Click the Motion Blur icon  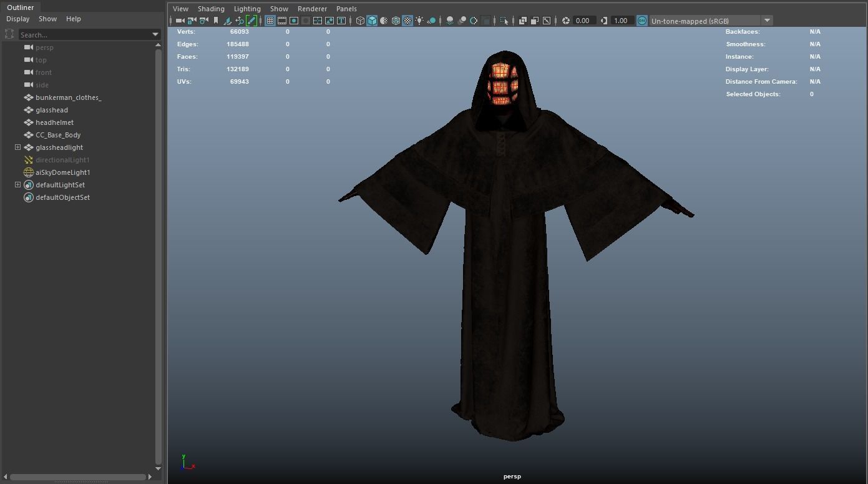point(462,21)
